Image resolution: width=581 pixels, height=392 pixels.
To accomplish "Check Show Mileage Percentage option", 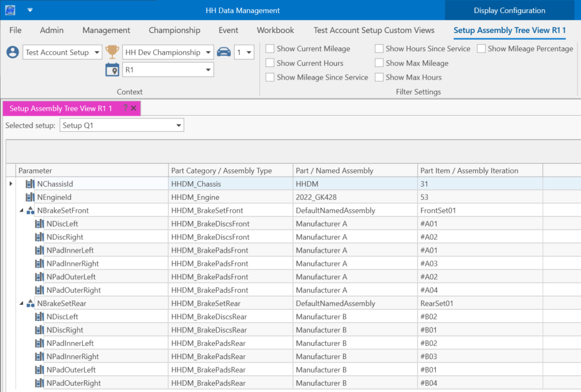I will [x=481, y=49].
